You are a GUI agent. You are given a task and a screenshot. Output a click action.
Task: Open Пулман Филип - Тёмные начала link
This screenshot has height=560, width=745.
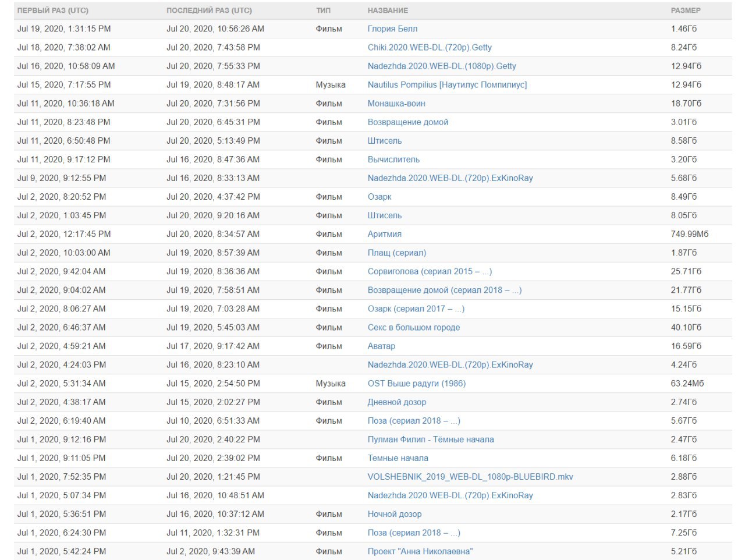[431, 439]
